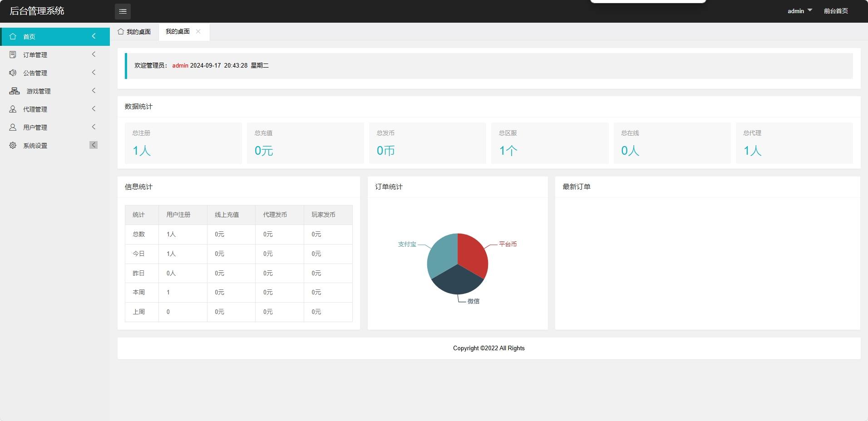Click the 总在线 0人 card
The image size is (868, 421).
[x=672, y=143]
